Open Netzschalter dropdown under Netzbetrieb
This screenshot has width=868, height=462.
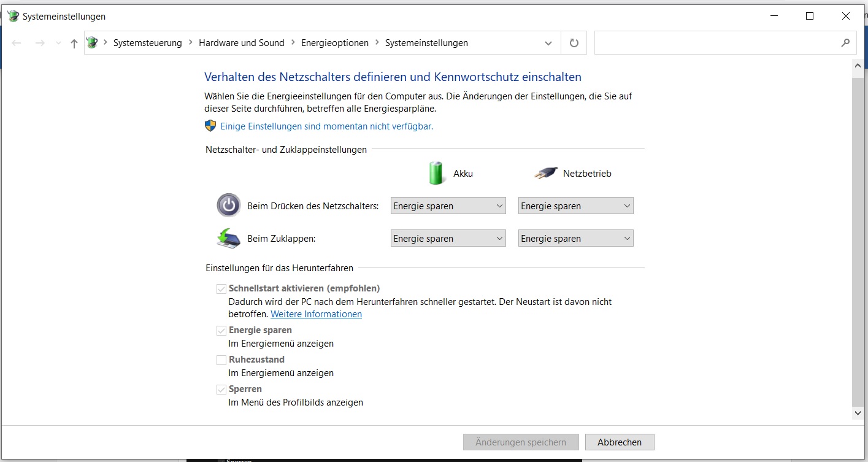point(575,206)
